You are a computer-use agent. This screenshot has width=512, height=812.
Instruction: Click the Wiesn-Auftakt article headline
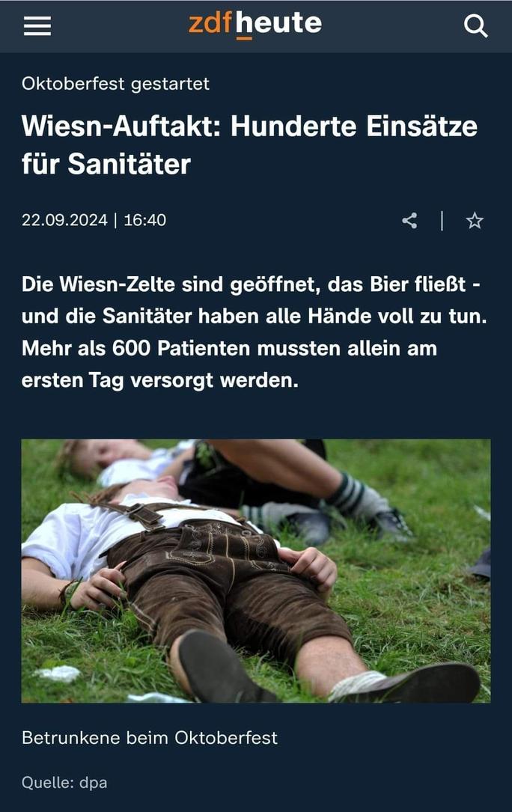click(249, 145)
